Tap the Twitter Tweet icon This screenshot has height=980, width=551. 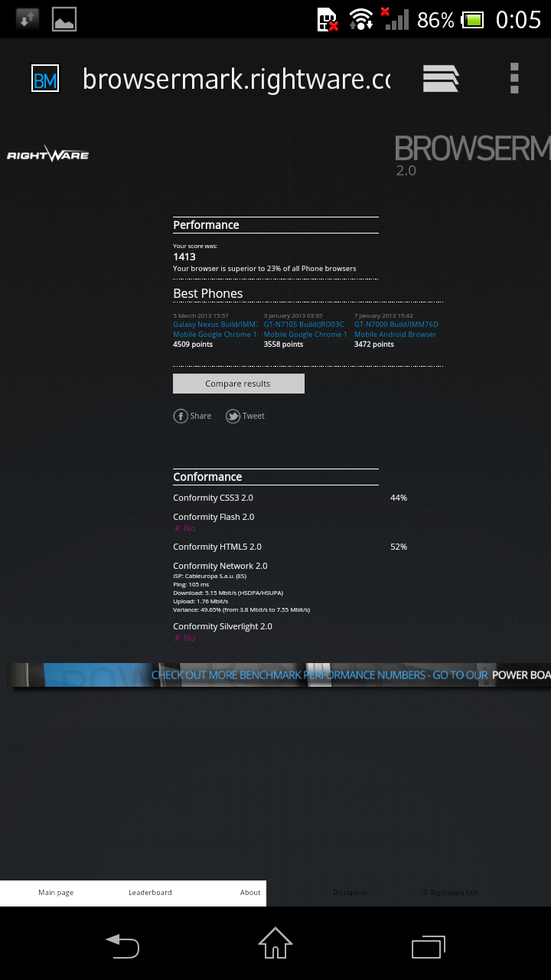233,416
